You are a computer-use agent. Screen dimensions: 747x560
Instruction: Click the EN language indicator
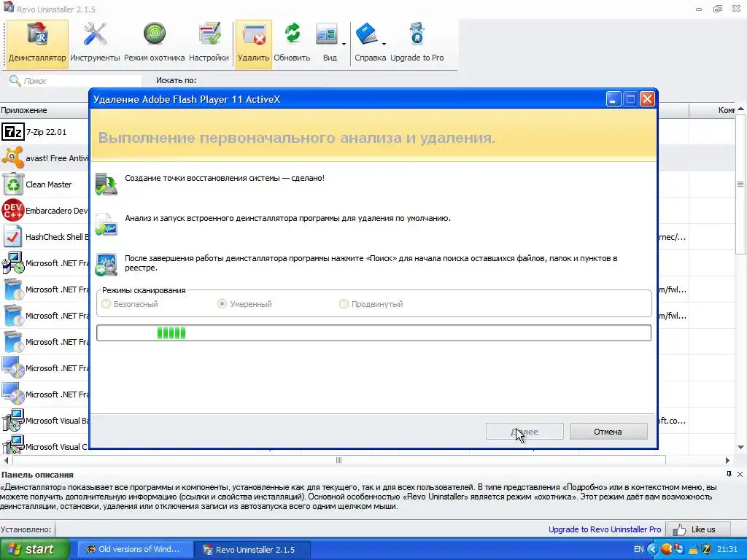pyautogui.click(x=638, y=549)
